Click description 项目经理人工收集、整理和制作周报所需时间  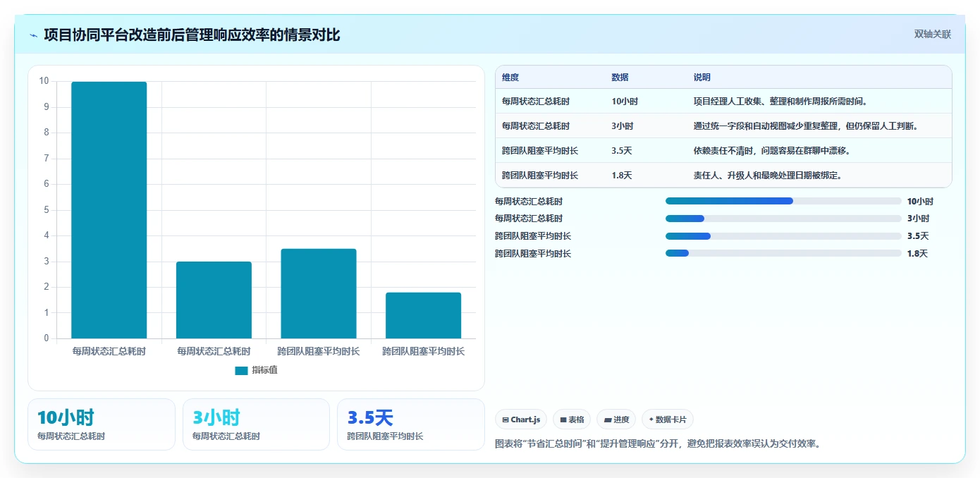pos(780,102)
